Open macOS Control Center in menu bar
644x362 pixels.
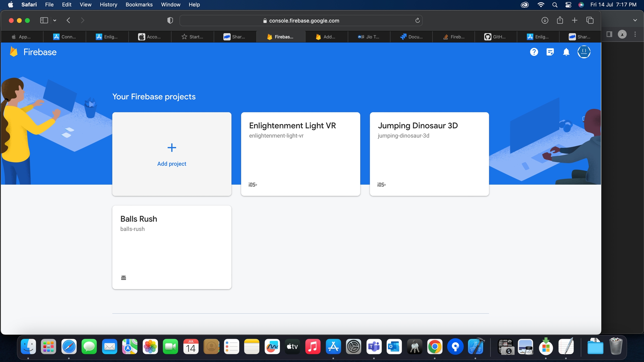[x=568, y=5]
